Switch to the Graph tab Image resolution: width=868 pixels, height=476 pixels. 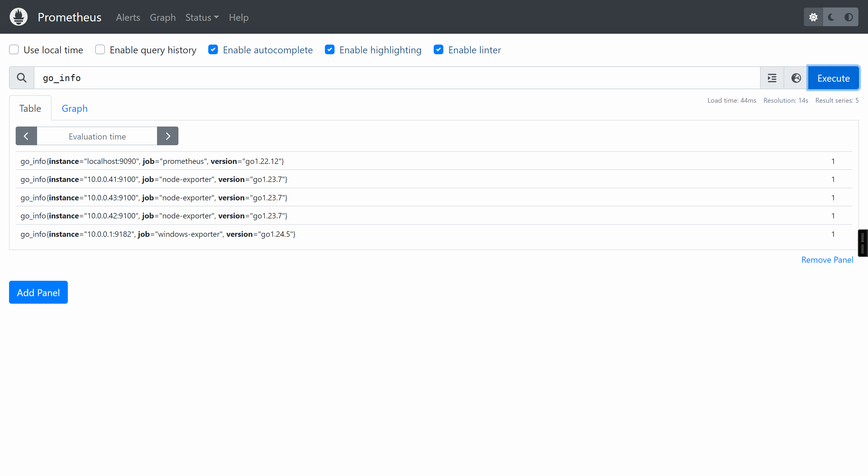pyautogui.click(x=74, y=108)
